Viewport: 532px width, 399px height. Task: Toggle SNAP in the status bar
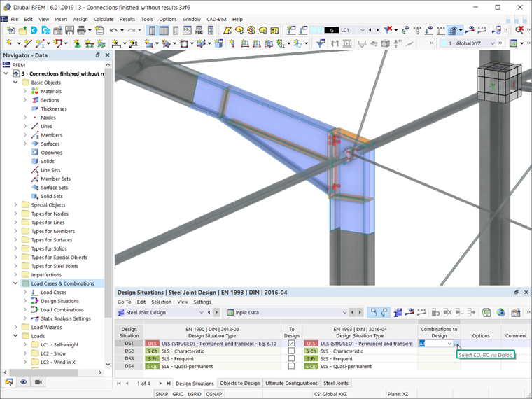[162, 394]
